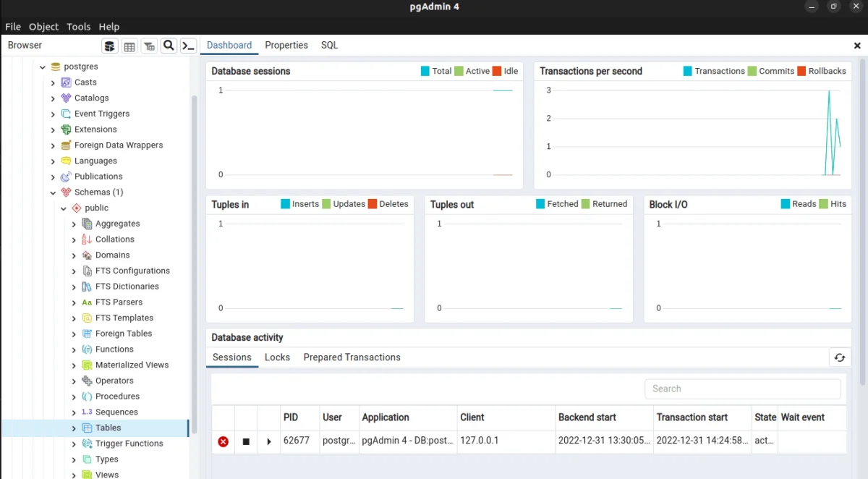Open the View Data grid icon

tap(129, 46)
